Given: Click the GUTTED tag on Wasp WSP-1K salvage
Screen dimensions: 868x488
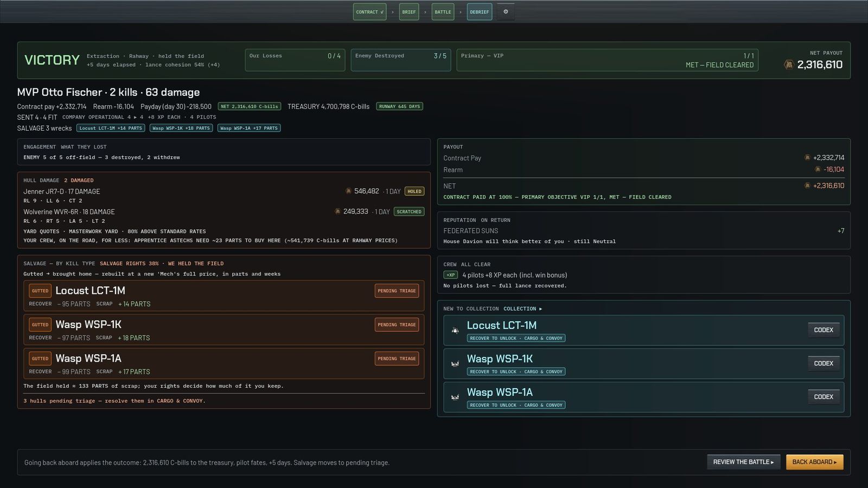Looking at the screenshot, I should pyautogui.click(x=40, y=325).
